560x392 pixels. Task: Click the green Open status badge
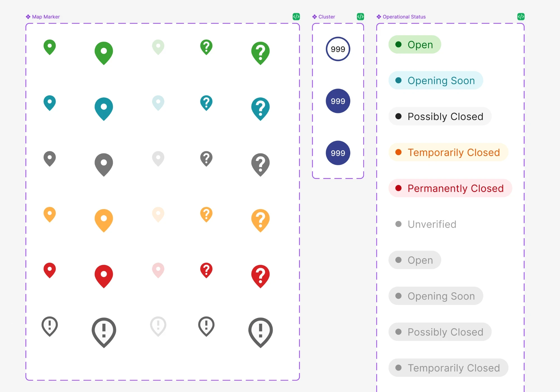415,45
